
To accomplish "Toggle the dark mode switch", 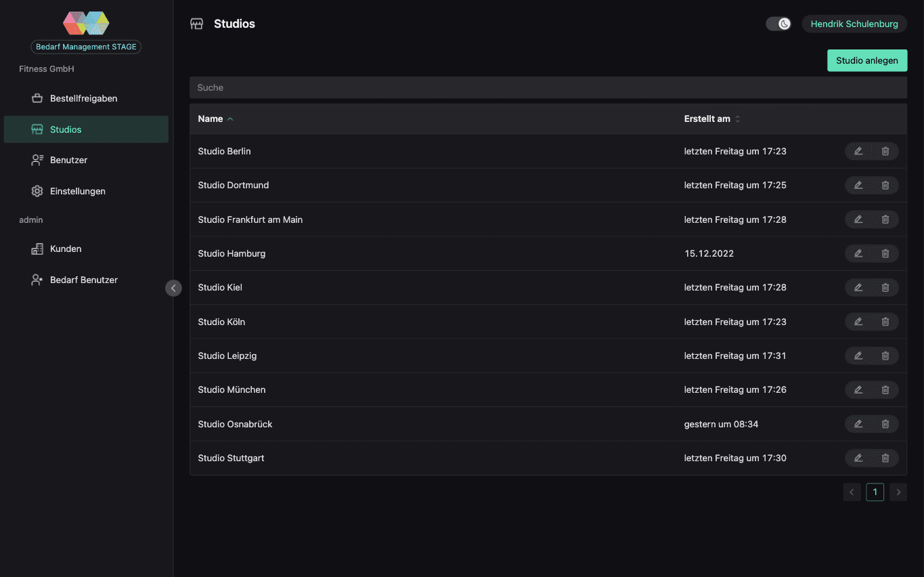I will pos(778,24).
